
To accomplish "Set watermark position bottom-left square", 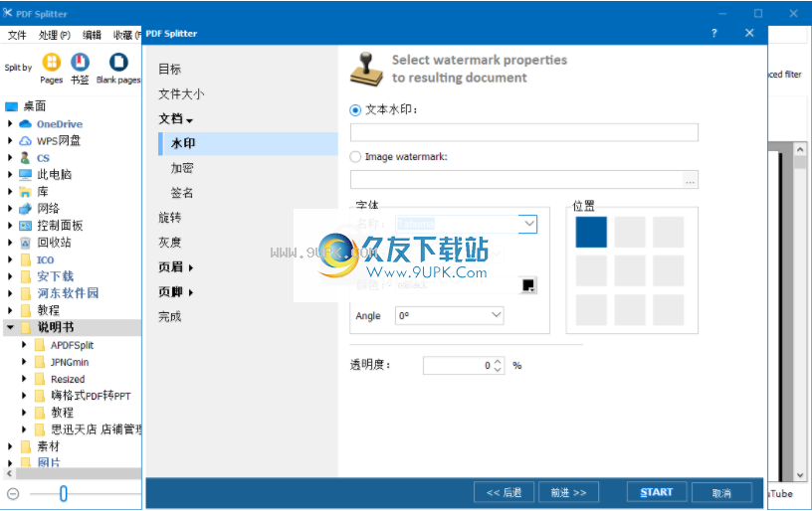I will coord(591,310).
